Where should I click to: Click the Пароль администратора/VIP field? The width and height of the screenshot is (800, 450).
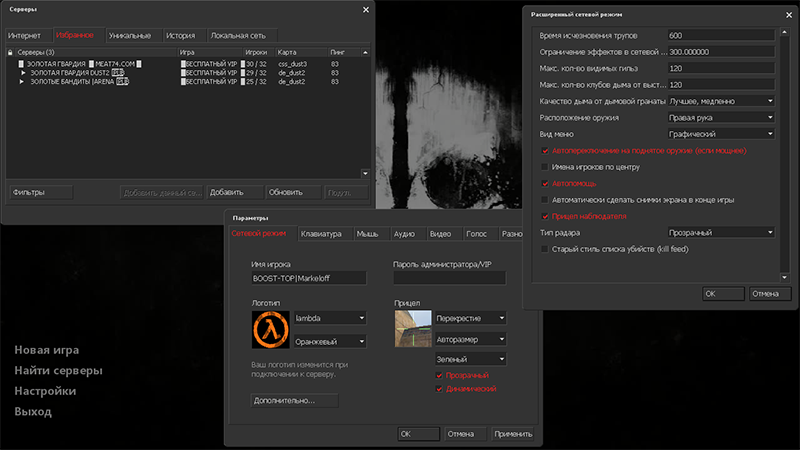coord(449,278)
